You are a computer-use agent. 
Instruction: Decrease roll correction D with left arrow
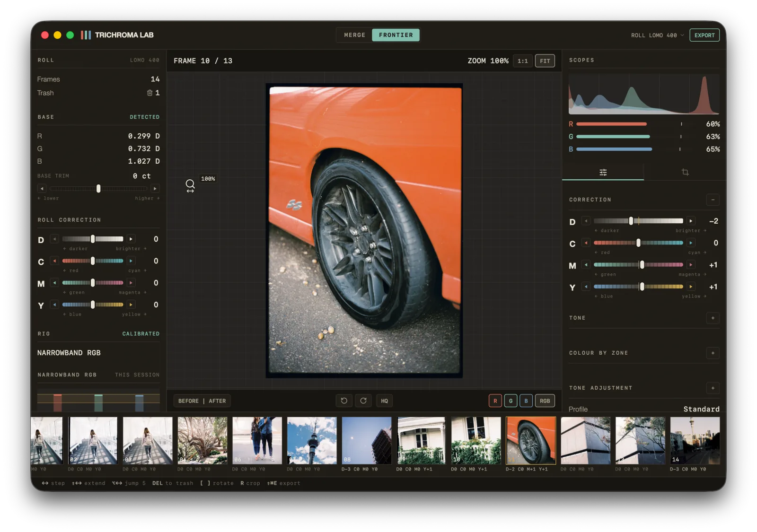(54, 239)
